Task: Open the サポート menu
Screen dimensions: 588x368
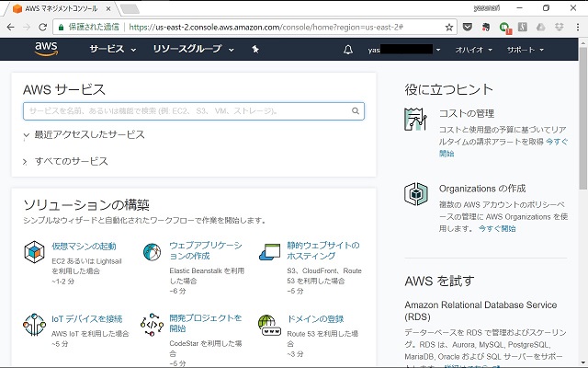Action: click(525, 50)
